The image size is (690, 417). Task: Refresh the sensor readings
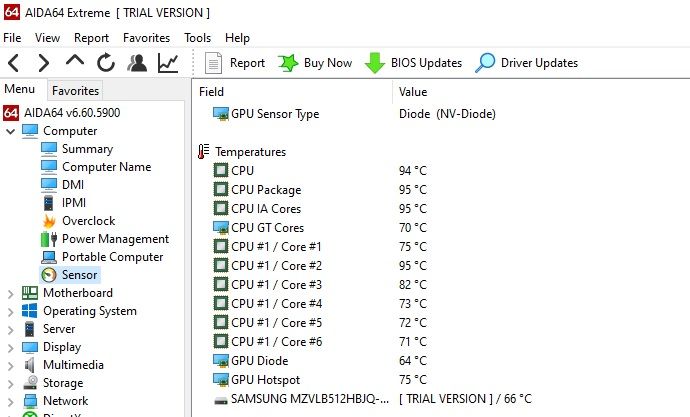point(106,63)
